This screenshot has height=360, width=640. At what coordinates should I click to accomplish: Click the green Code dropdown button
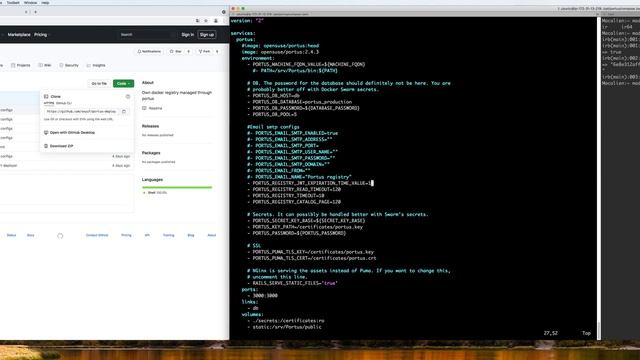123,83
